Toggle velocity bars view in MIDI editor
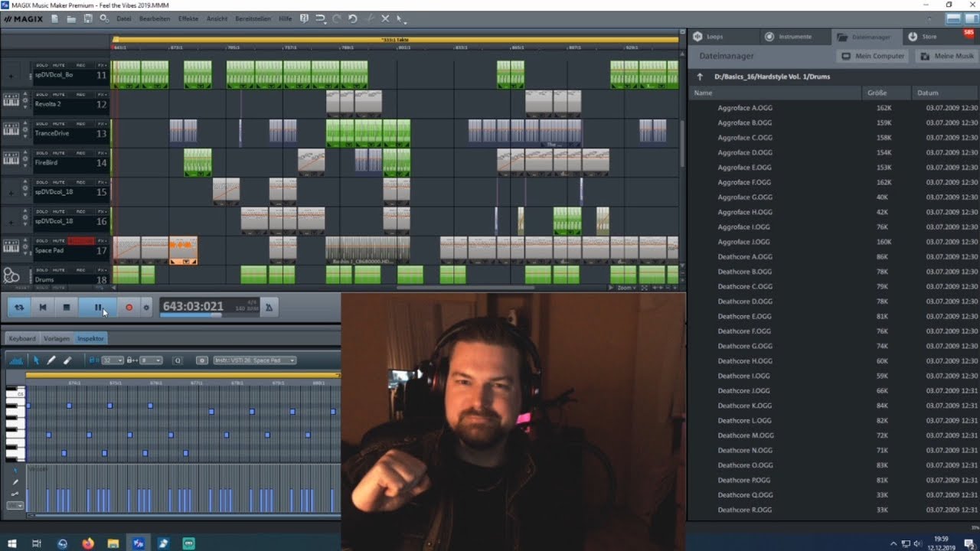980x551 pixels. [16, 360]
